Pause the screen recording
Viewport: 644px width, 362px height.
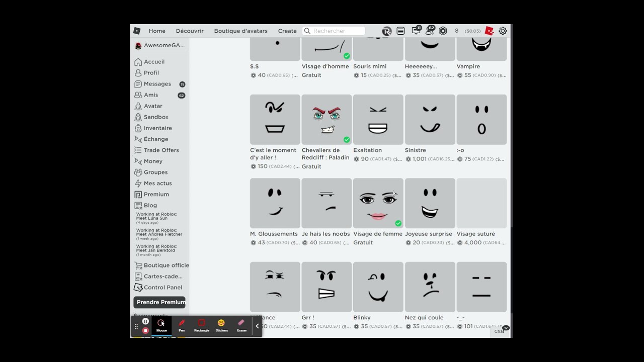(145, 321)
